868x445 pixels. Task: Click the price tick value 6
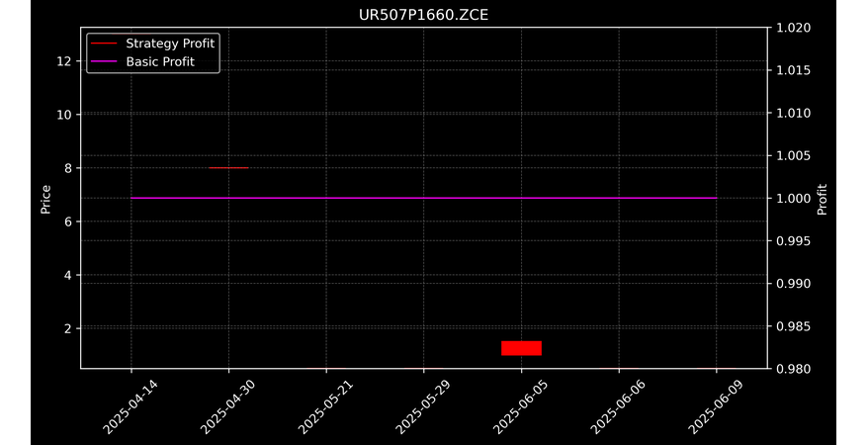68,222
